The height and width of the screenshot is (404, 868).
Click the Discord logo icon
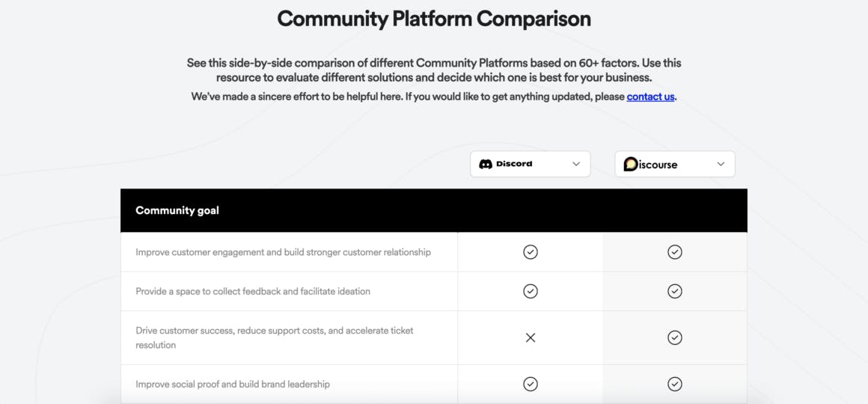pos(486,164)
